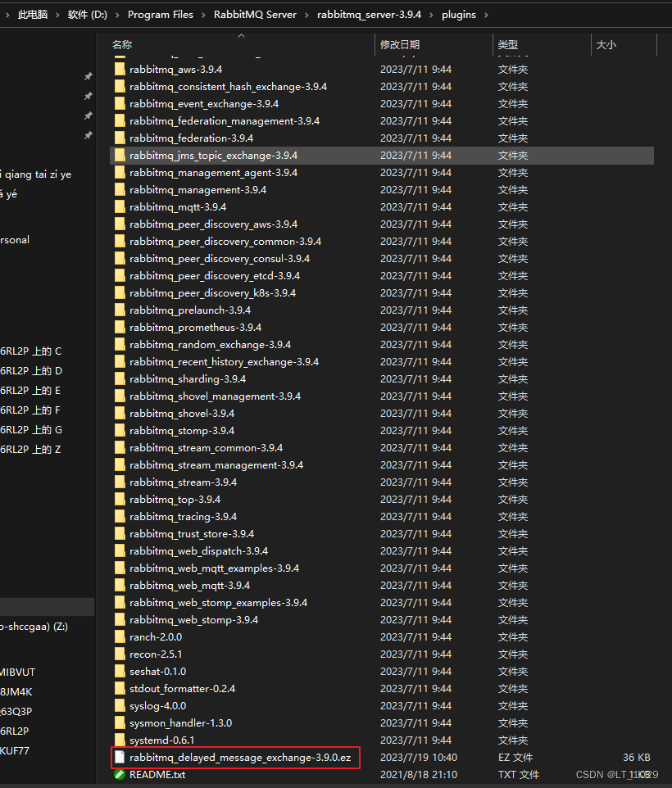The width and height of the screenshot is (672, 788).
Task: Open sidebar item ending '上的 D'
Action: 31,371
